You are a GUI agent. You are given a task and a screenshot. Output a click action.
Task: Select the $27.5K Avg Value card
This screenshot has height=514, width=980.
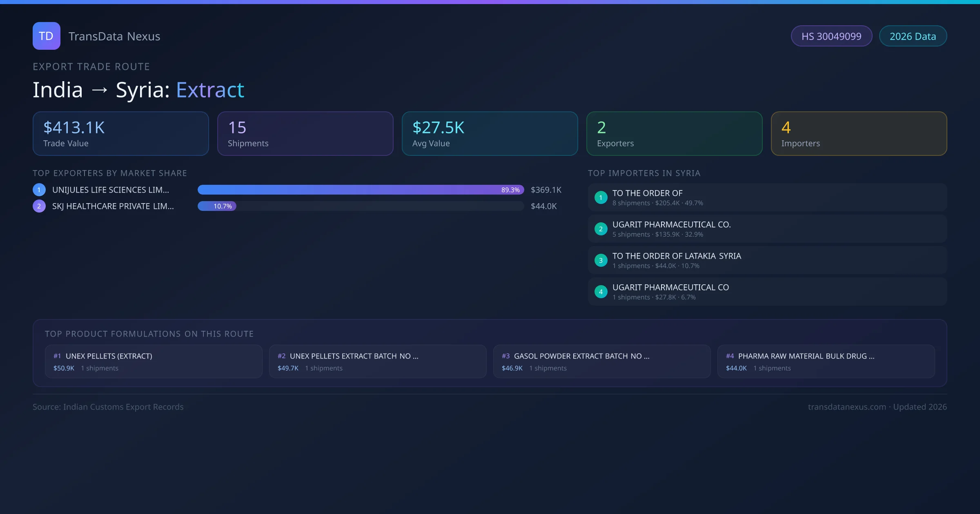tap(490, 133)
